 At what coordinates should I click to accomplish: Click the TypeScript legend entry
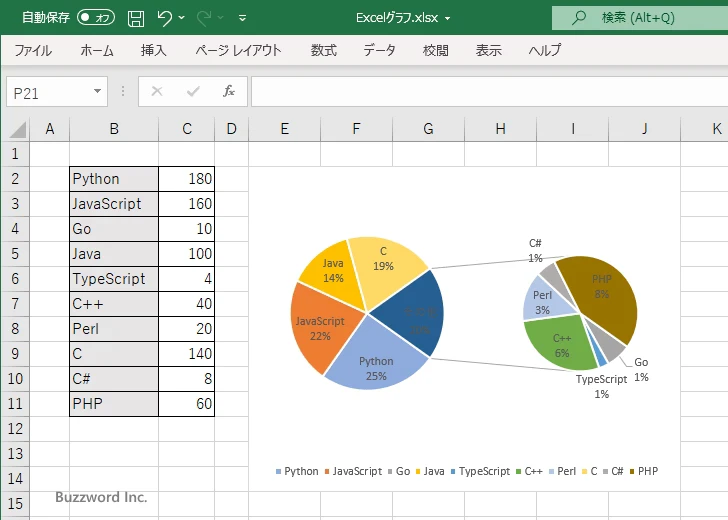(x=480, y=471)
